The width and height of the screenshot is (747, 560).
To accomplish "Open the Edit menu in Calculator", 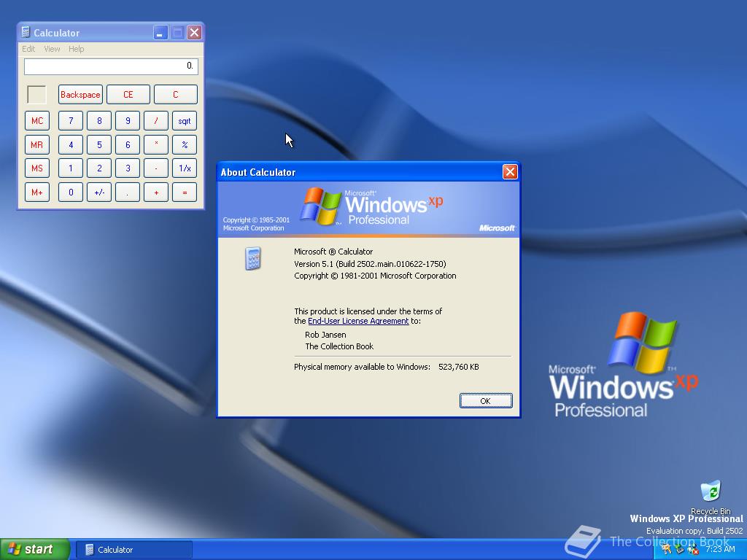I will (x=28, y=49).
